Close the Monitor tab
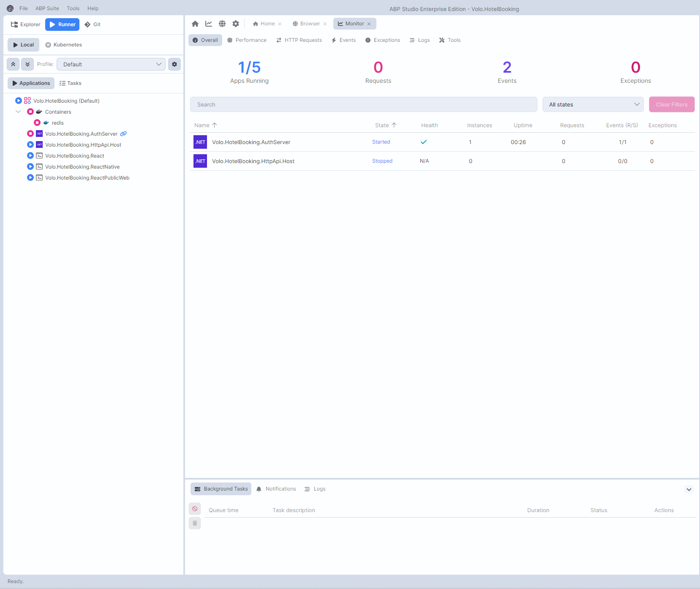This screenshot has height=589, width=700. coord(369,24)
